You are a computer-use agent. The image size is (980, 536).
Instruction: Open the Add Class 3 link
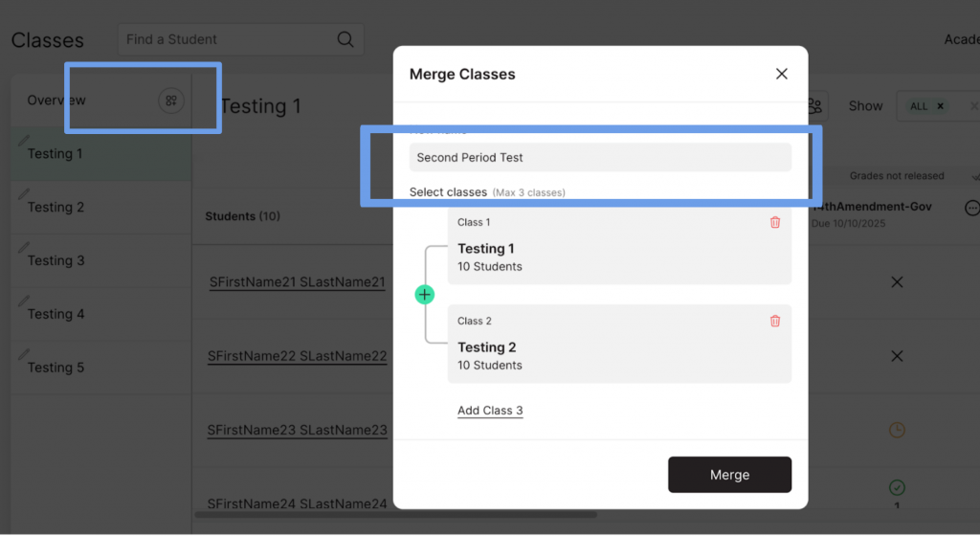pyautogui.click(x=490, y=411)
